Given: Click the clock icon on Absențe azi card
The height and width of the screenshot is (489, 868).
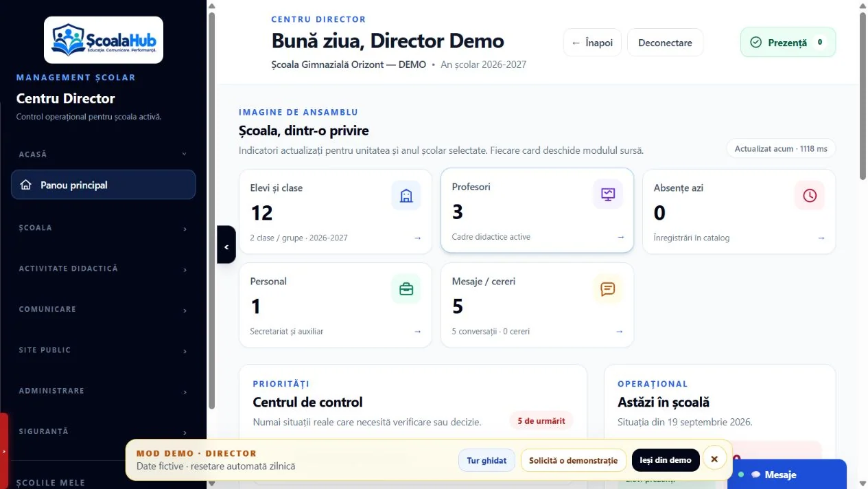Looking at the screenshot, I should click(810, 196).
